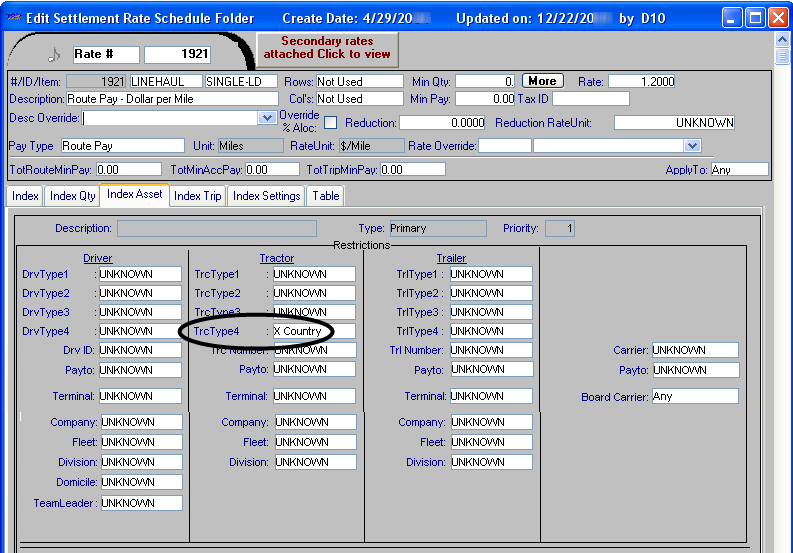Toggle the Override % Aloc checkbox
The height and width of the screenshot is (553, 793).
pyautogui.click(x=330, y=122)
